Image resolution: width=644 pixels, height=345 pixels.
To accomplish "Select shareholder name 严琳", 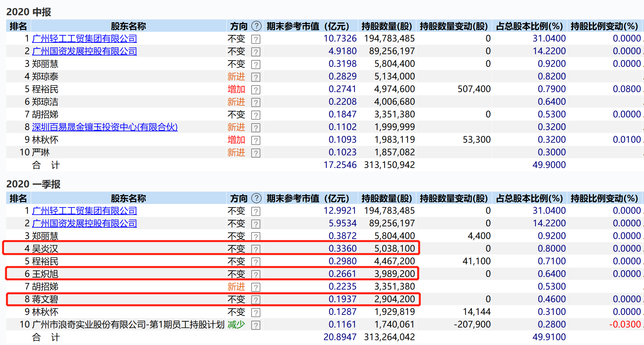I will pyautogui.click(x=41, y=152).
